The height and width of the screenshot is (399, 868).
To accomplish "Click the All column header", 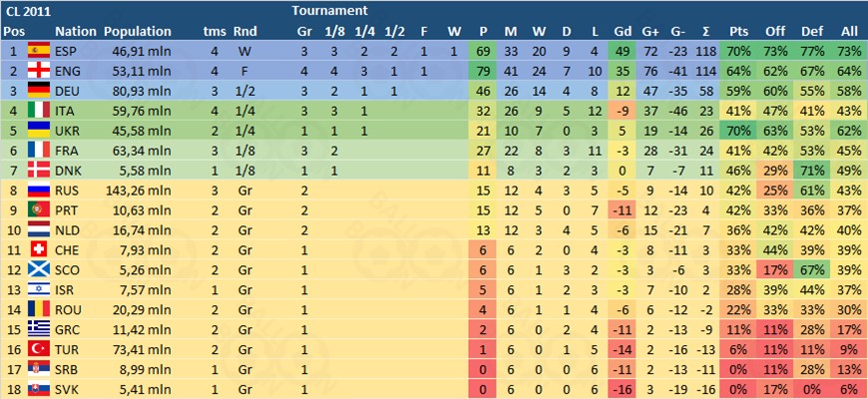I will (x=849, y=32).
